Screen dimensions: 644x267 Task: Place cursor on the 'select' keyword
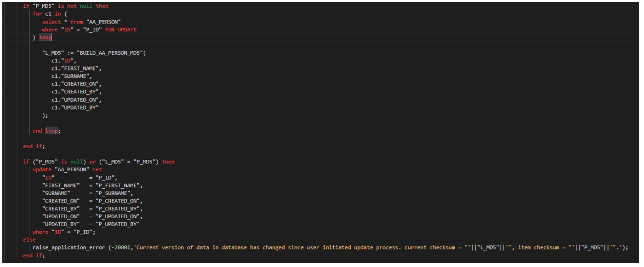tap(51, 22)
